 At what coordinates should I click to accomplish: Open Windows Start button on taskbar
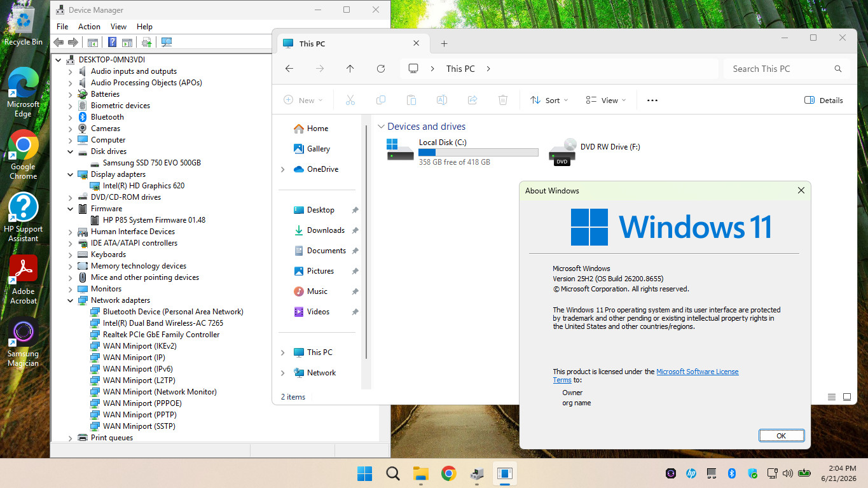pos(364,473)
